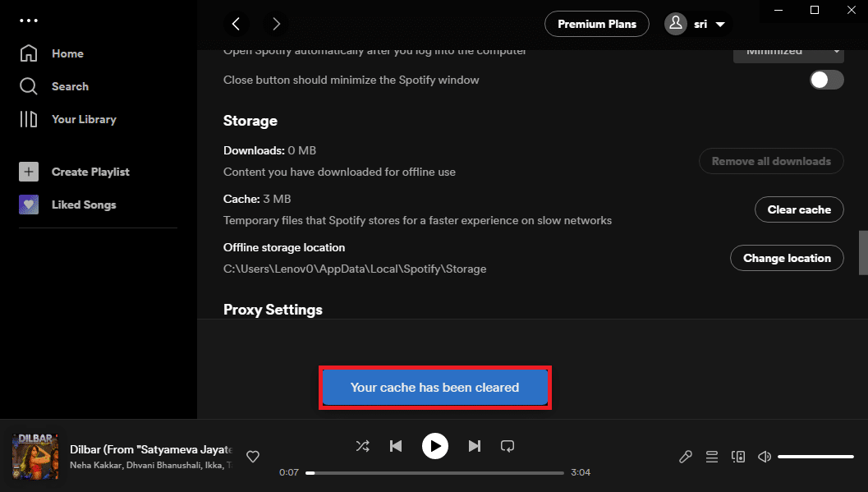This screenshot has width=868, height=492.
Task: Open the Neha Kakkar artist link
Action: point(96,465)
